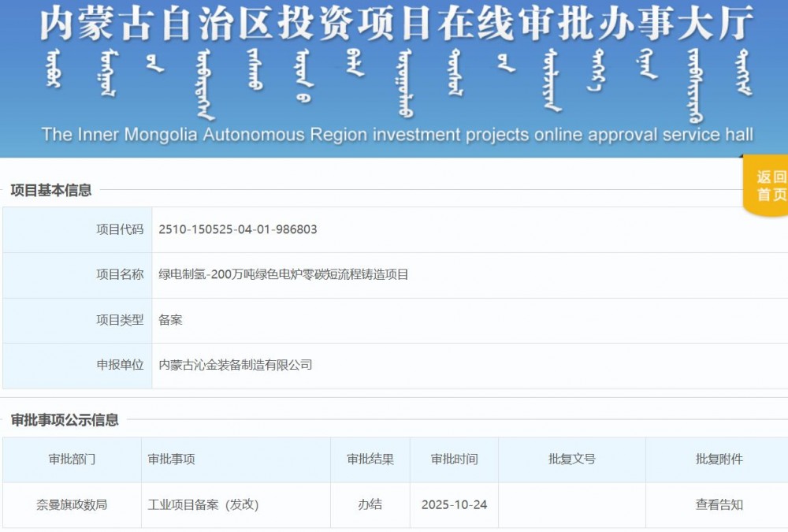Click the 办结 approval result cell

[369, 504]
